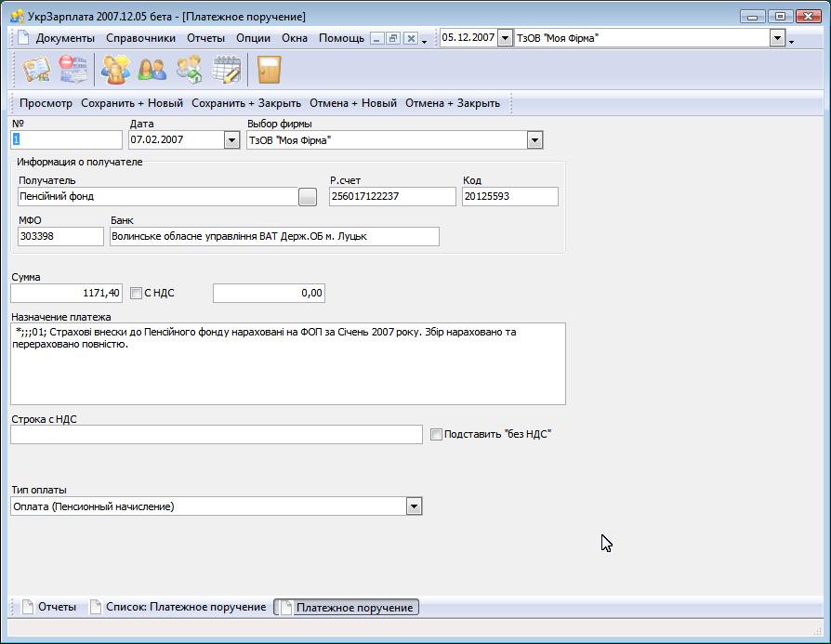Open the Справочники menu
The height and width of the screenshot is (644, 831).
pyautogui.click(x=140, y=38)
